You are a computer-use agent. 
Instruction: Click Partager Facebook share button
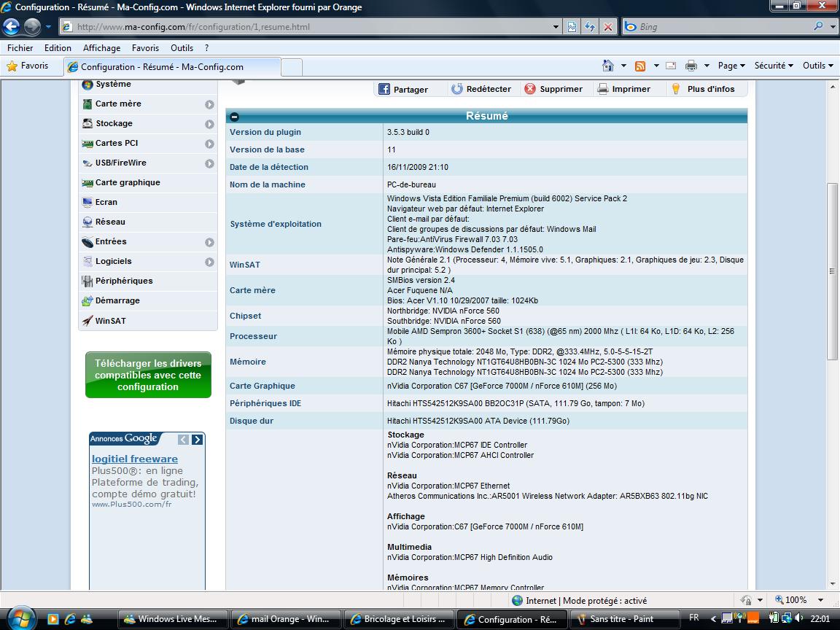[402, 89]
